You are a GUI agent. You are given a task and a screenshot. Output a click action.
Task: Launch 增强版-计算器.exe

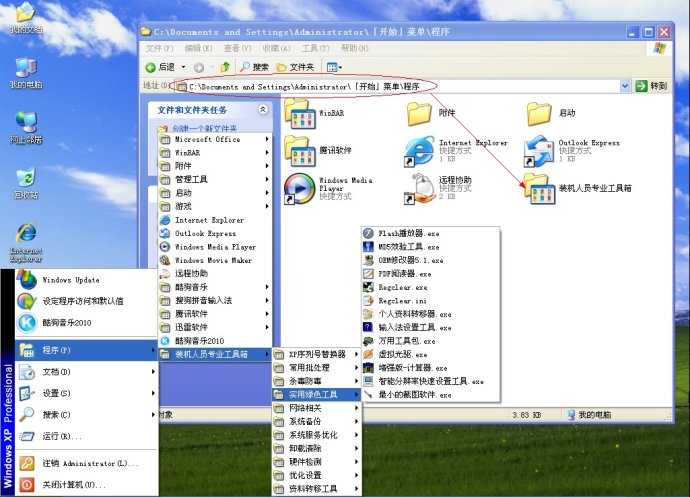430,368
